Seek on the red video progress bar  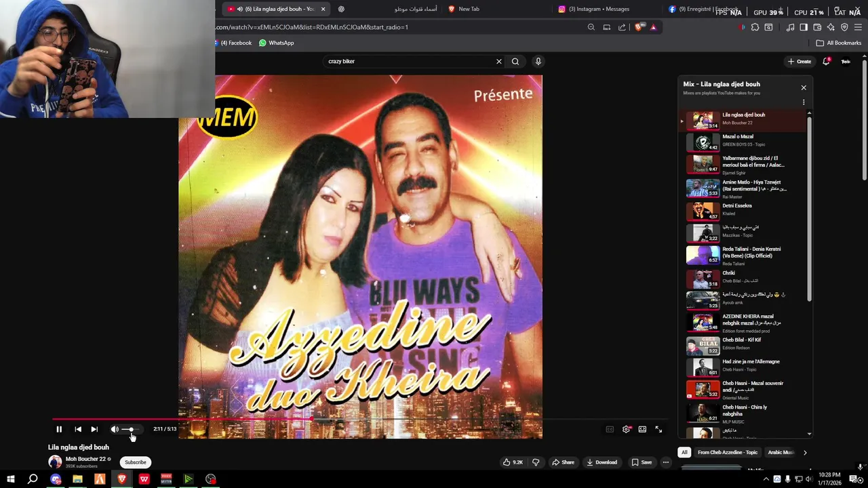(x=183, y=419)
